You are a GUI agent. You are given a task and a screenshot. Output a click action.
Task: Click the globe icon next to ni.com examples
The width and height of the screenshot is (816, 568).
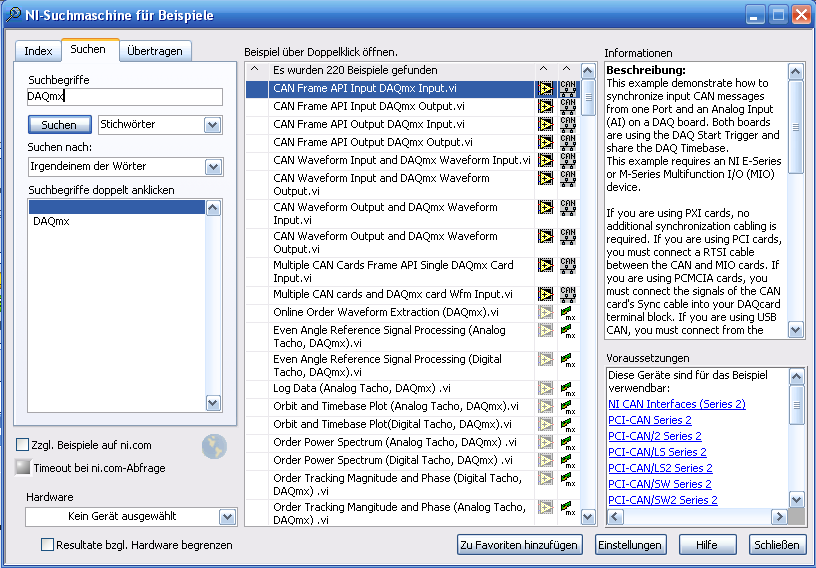tap(214, 446)
